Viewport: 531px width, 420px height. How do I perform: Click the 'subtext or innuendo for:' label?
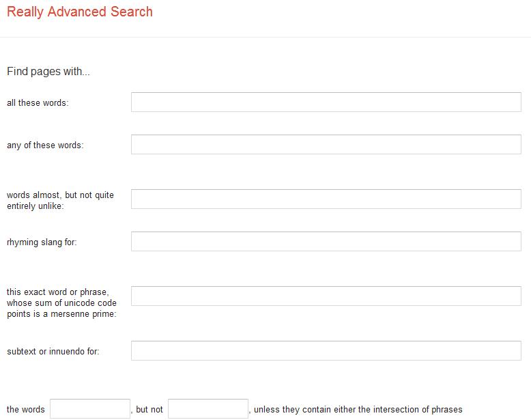pyautogui.click(x=53, y=352)
